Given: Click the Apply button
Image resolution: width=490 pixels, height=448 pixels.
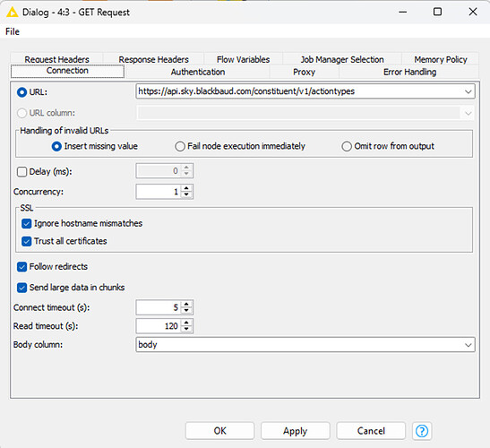Looking at the screenshot, I should (296, 431).
